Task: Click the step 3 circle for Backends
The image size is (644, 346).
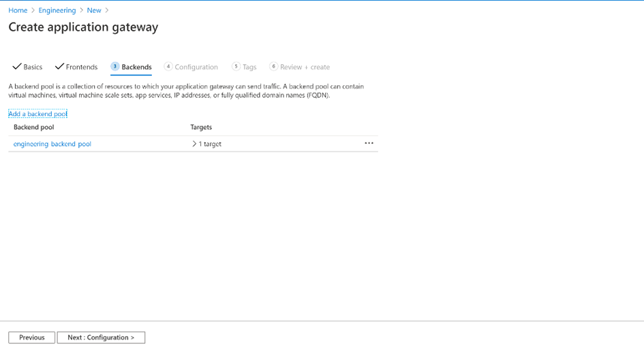Action: point(115,67)
